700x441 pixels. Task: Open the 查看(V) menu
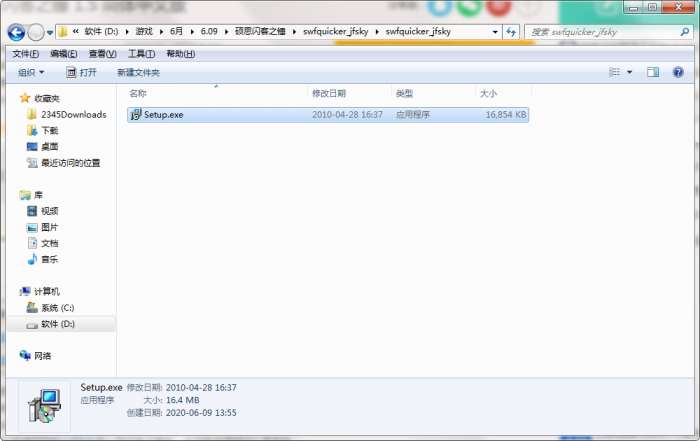pos(103,54)
